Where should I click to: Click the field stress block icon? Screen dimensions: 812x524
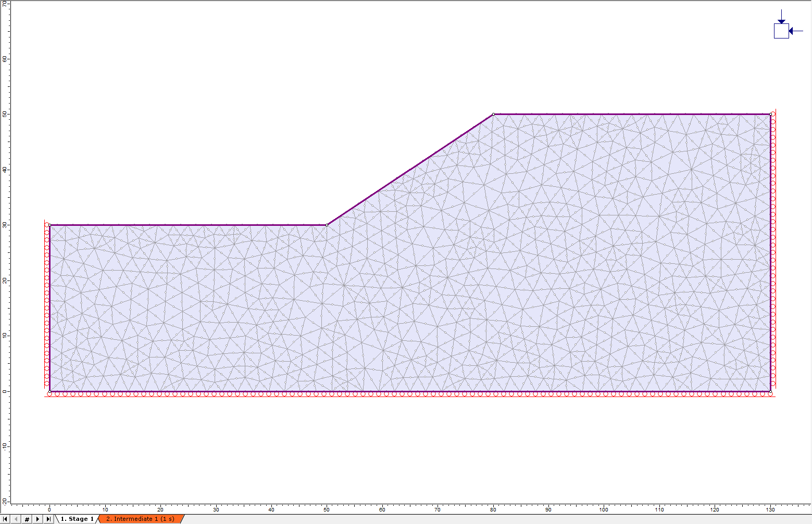781,31
